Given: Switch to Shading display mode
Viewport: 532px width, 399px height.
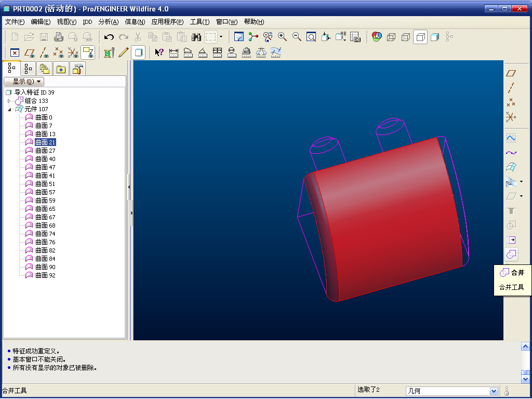Looking at the screenshot, I should click(435, 37).
